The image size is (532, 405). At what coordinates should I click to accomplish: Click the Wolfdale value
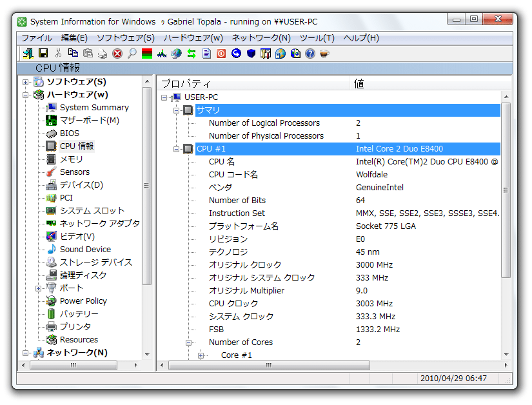(x=371, y=175)
